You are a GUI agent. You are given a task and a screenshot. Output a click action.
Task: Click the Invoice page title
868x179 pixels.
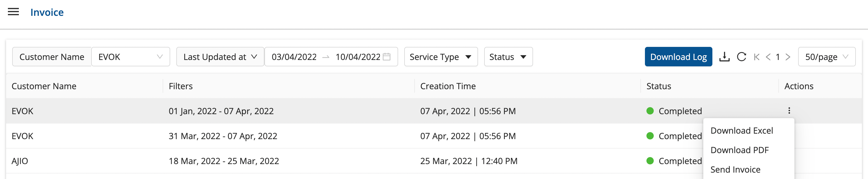point(47,12)
